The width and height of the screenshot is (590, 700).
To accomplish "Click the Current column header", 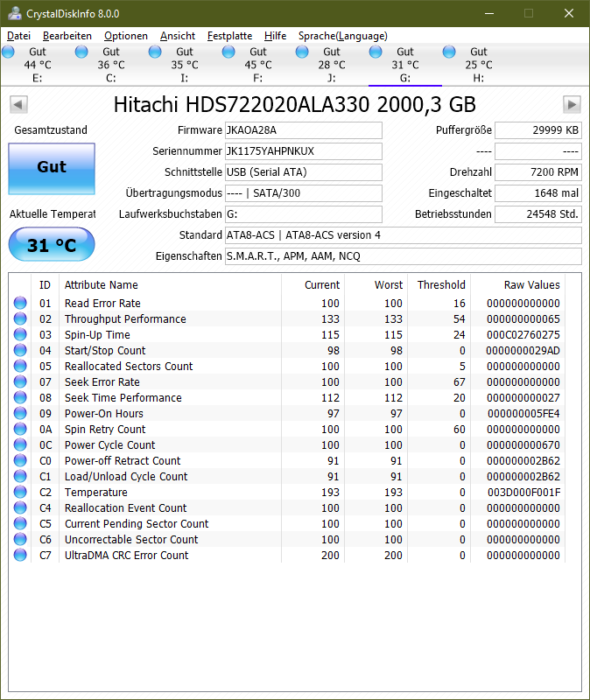I will pyautogui.click(x=313, y=285).
